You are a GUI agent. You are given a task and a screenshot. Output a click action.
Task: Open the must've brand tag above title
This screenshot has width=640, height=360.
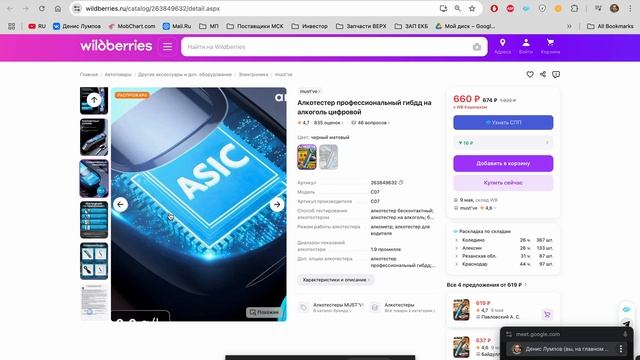(309, 91)
